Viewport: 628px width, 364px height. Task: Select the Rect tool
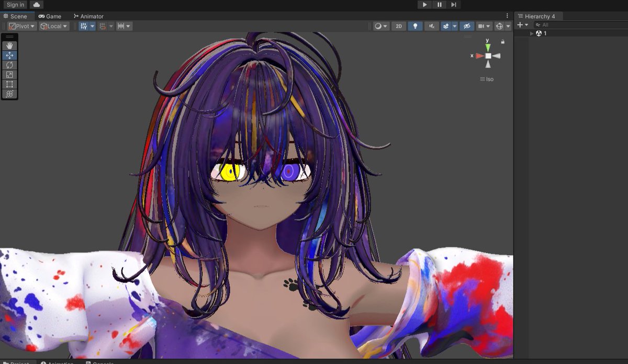9,84
